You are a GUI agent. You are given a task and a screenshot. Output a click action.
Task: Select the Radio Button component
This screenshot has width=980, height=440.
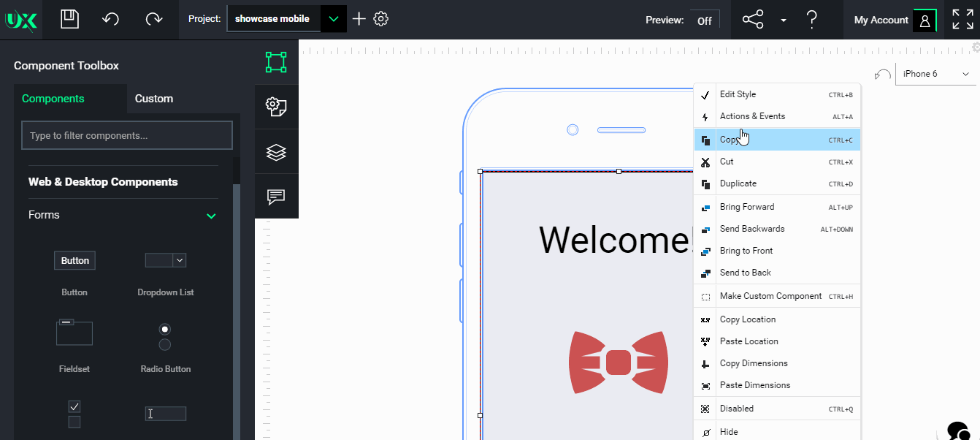[165, 337]
